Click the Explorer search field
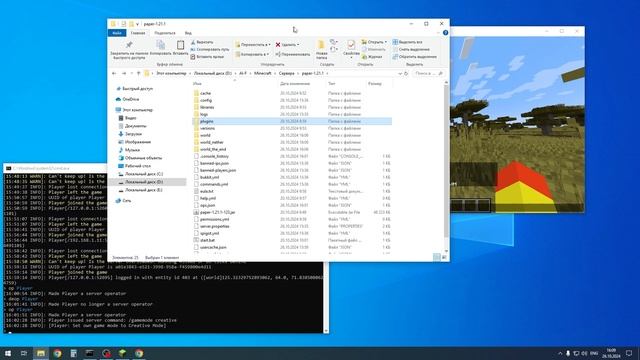 (x=428, y=73)
